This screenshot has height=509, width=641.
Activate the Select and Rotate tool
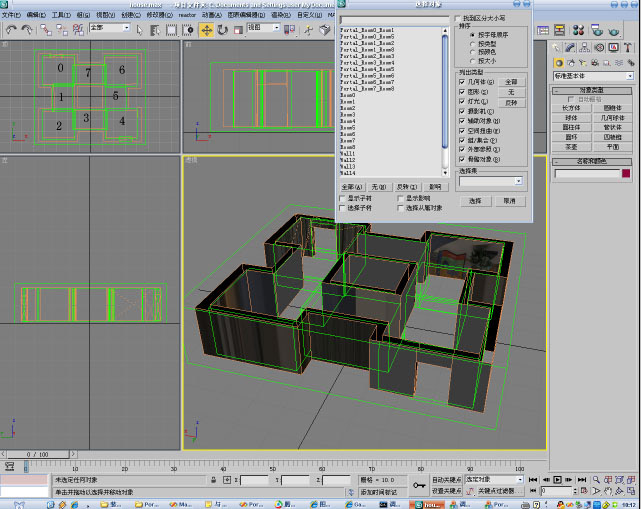(222, 30)
